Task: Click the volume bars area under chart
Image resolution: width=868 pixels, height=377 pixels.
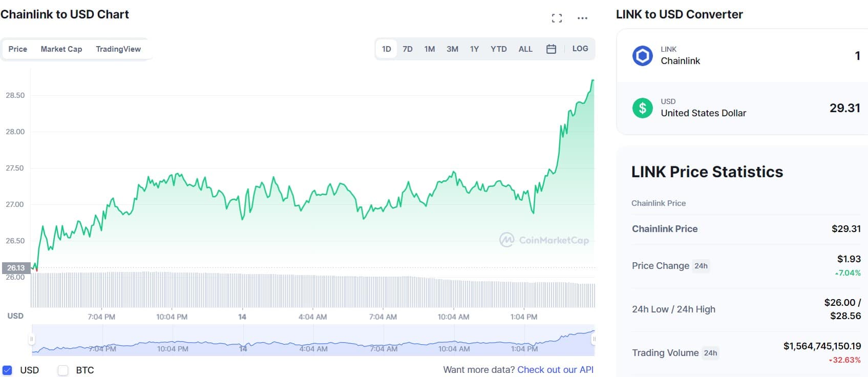Action: click(x=313, y=290)
